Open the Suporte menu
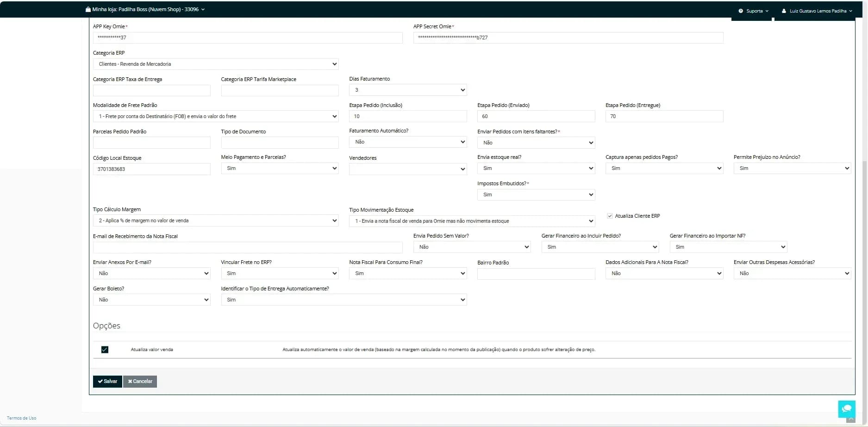The width and height of the screenshot is (868, 427). click(754, 11)
